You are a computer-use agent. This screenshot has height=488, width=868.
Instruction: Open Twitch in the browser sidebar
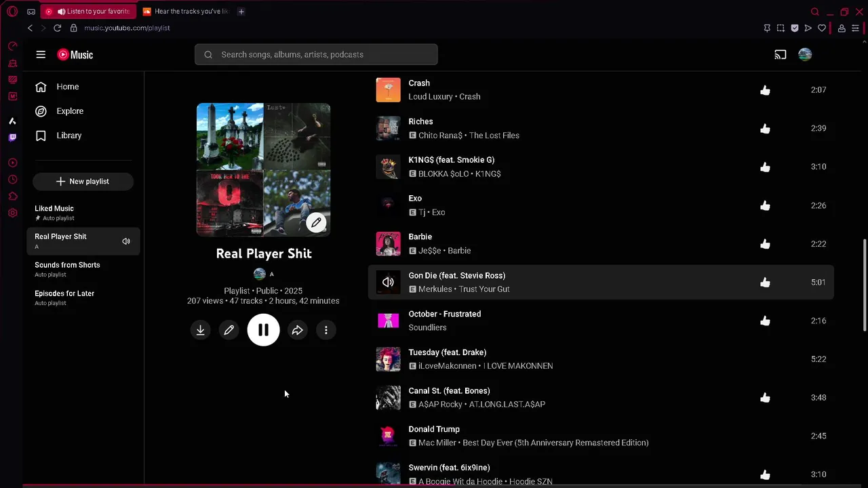click(12, 138)
